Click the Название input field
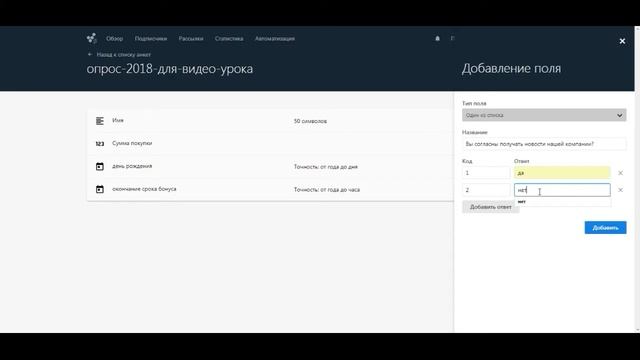This screenshot has height=360, width=640. 544,144
